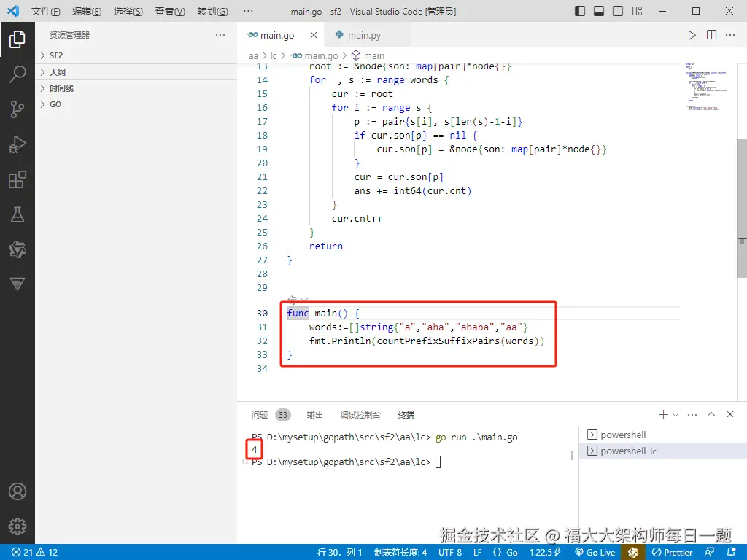Screen dimensions: 747x560
Task: Open the Search view in activity bar
Action: (18, 74)
